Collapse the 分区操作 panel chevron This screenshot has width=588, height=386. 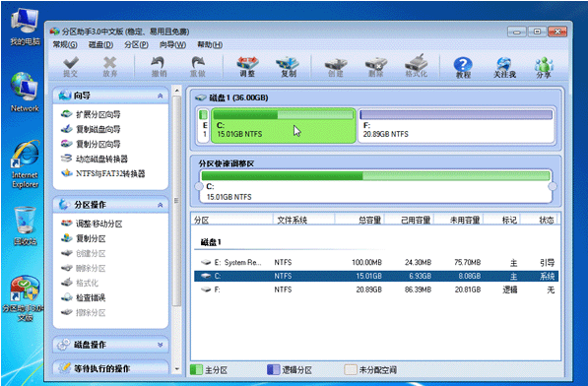click(161, 205)
